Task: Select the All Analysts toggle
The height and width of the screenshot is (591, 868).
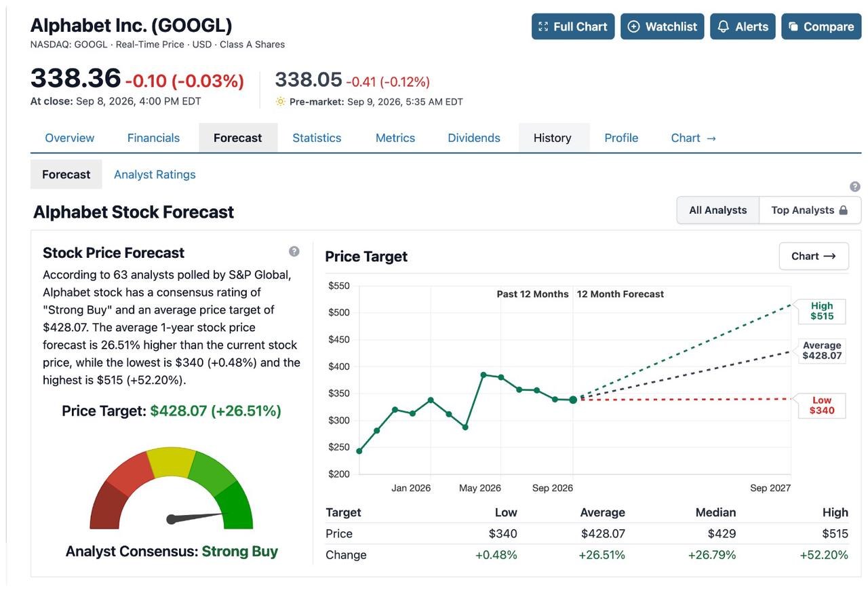Action: (x=718, y=210)
